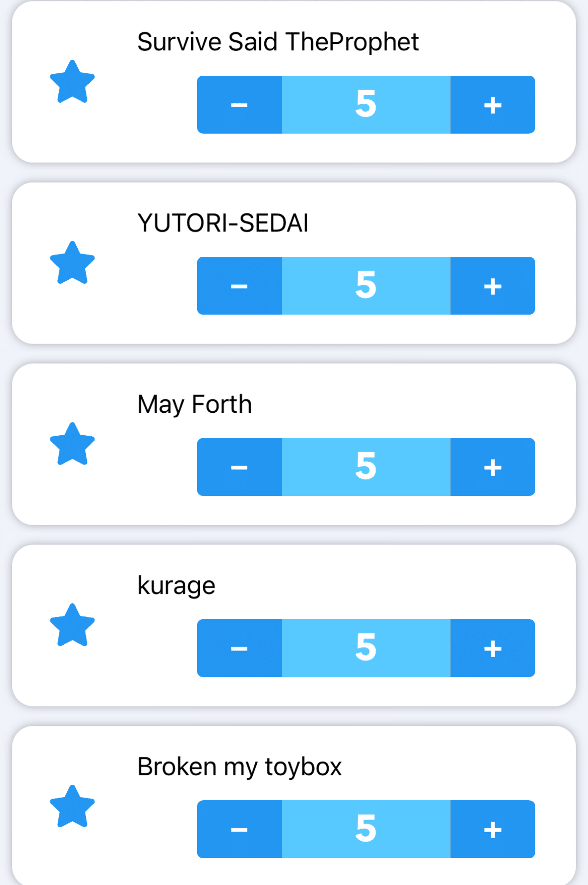588x885 pixels.
Task: Increase Survive Said TheProphet count with plus
Action: coord(493,105)
